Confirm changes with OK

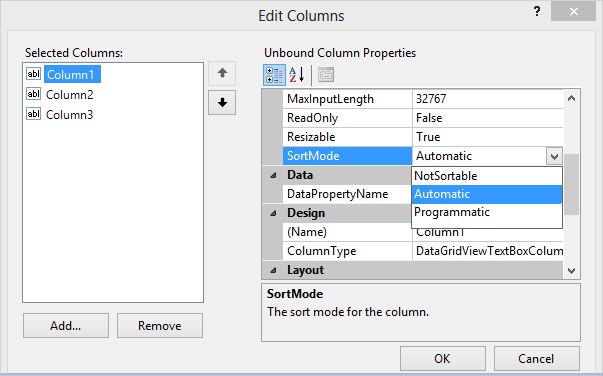click(x=443, y=358)
